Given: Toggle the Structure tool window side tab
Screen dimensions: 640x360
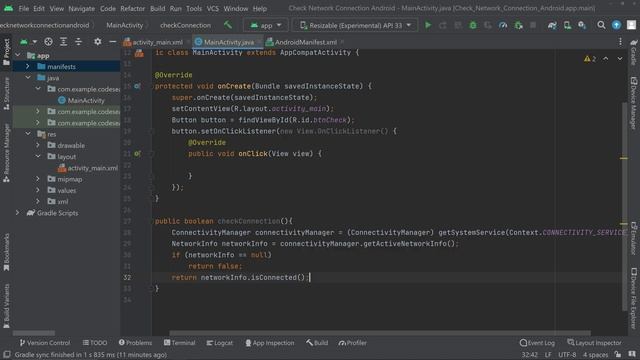Looking at the screenshot, I should 6,93.
